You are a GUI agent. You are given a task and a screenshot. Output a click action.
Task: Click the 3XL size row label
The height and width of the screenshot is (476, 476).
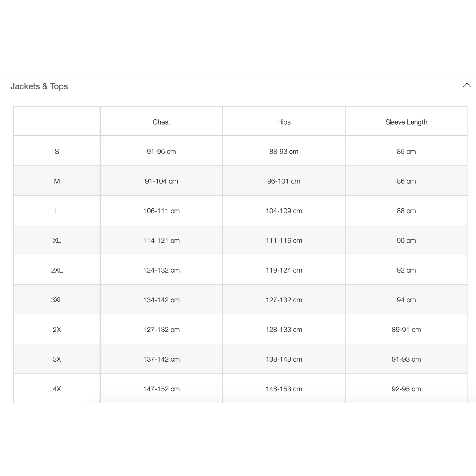57,300
